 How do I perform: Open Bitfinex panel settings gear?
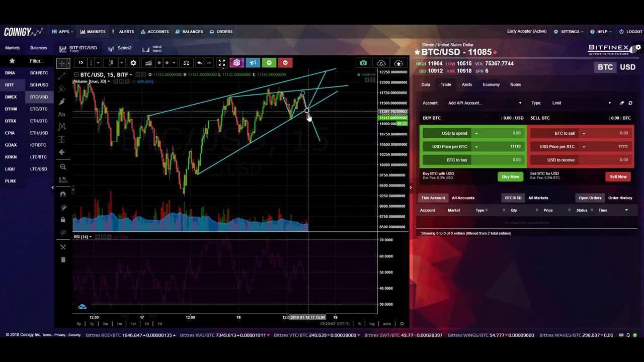click(x=638, y=48)
